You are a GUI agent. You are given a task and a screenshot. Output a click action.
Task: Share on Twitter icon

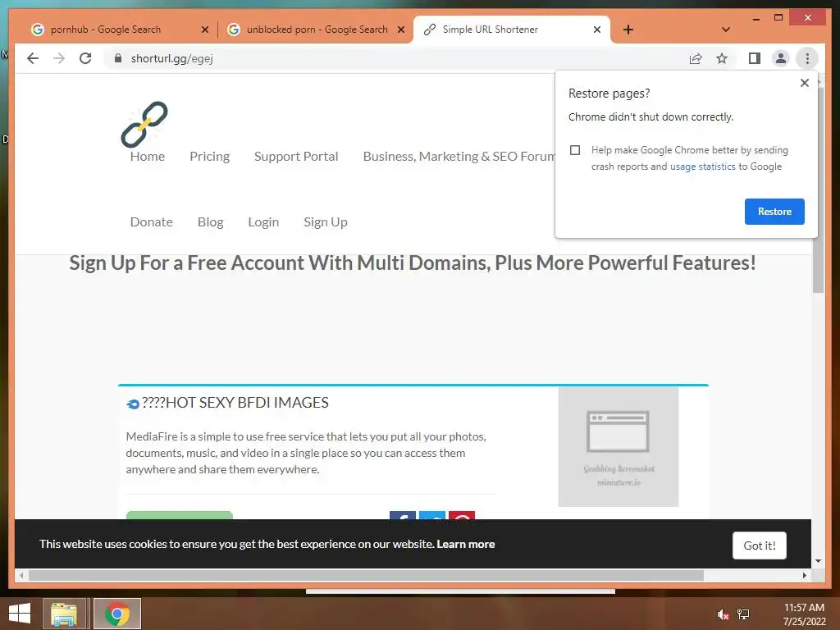431,515
